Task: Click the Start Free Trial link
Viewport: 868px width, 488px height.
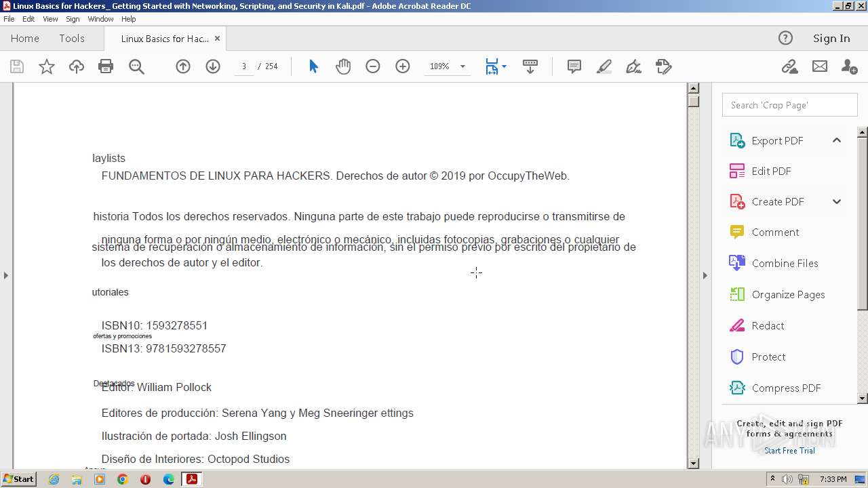Action: pos(789,451)
